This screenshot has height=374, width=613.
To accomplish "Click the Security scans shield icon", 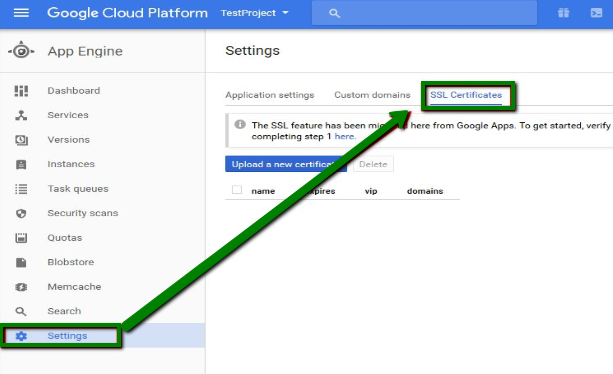I will (x=21, y=213).
